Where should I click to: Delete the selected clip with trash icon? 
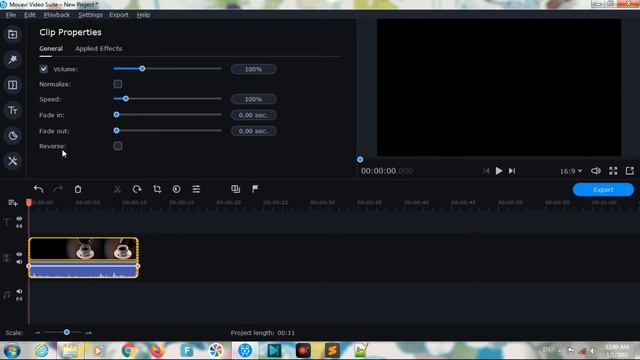click(x=78, y=189)
